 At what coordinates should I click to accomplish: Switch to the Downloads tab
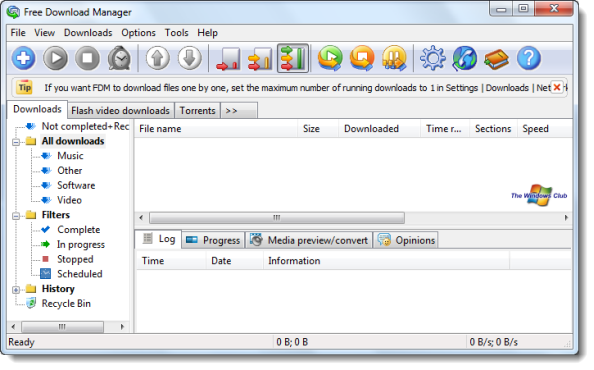coord(37,109)
